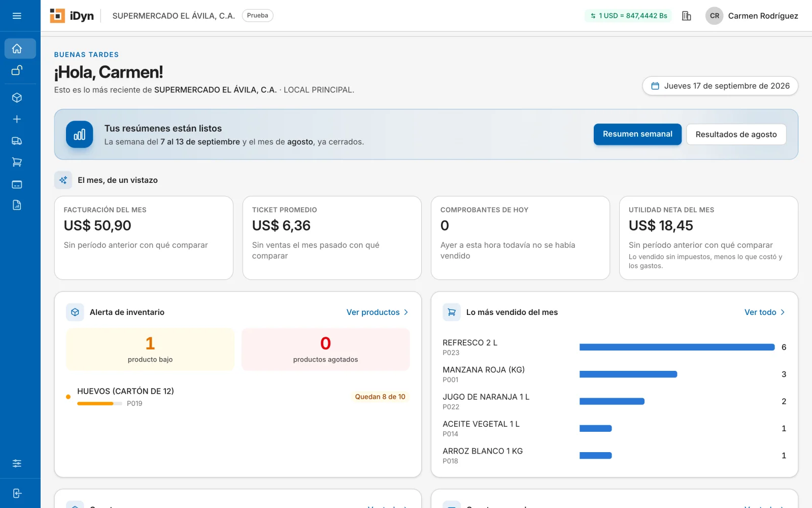
Task: Click the bar chart icon in the summaries banner
Action: click(80, 135)
